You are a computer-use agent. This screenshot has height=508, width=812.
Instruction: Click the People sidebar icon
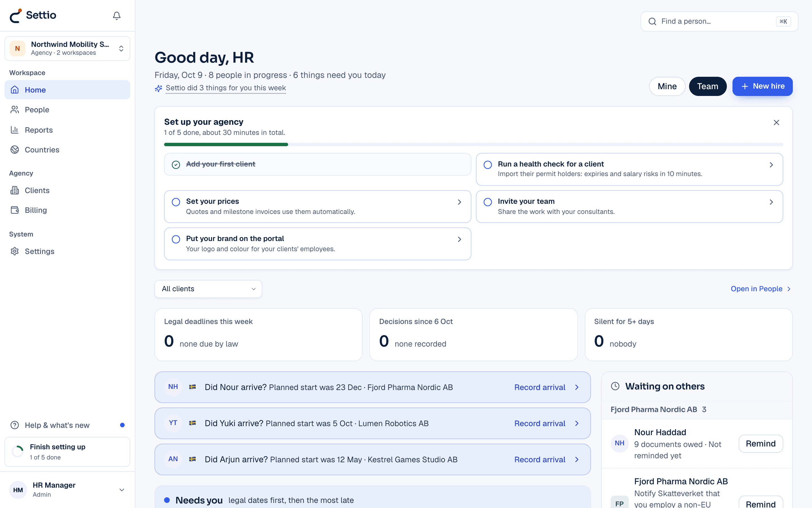tap(14, 110)
